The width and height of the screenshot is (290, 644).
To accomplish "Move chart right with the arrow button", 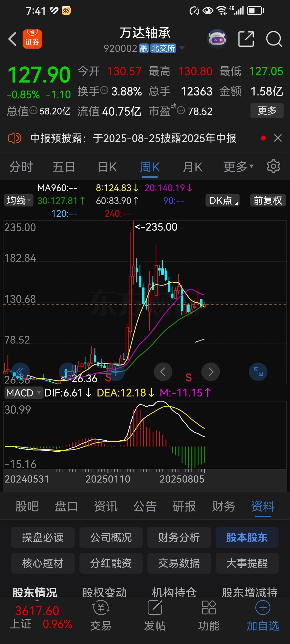I will click(211, 372).
